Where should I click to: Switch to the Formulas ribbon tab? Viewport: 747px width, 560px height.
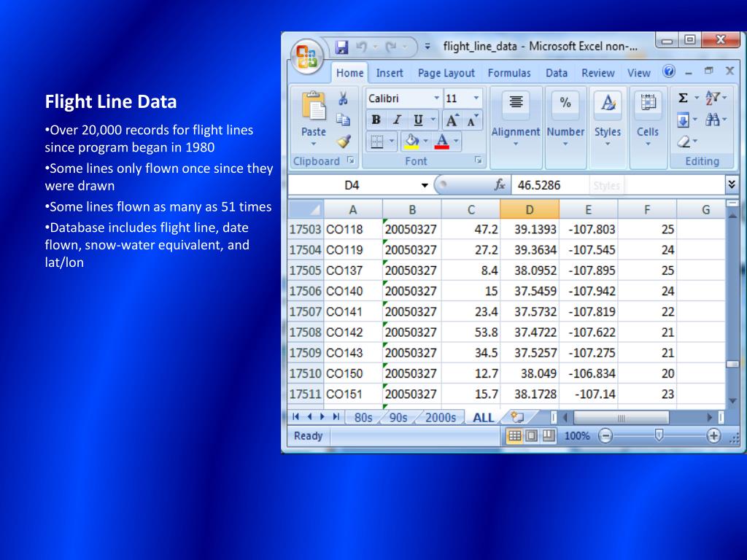509,73
